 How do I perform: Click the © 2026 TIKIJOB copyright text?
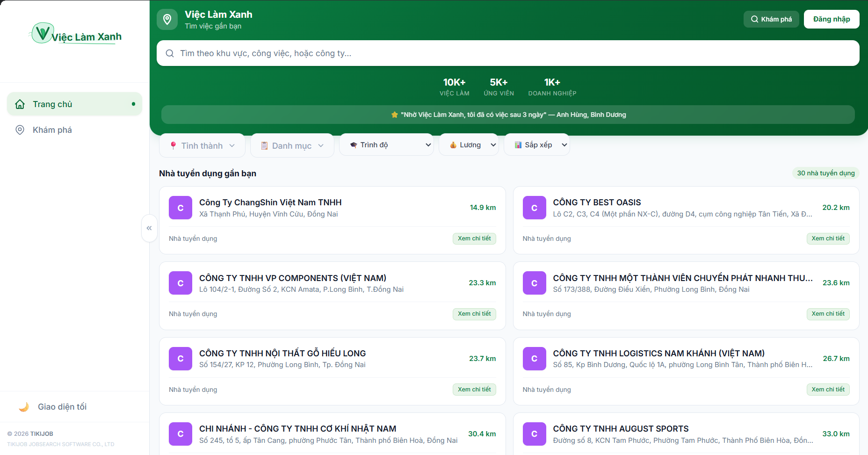click(30, 434)
